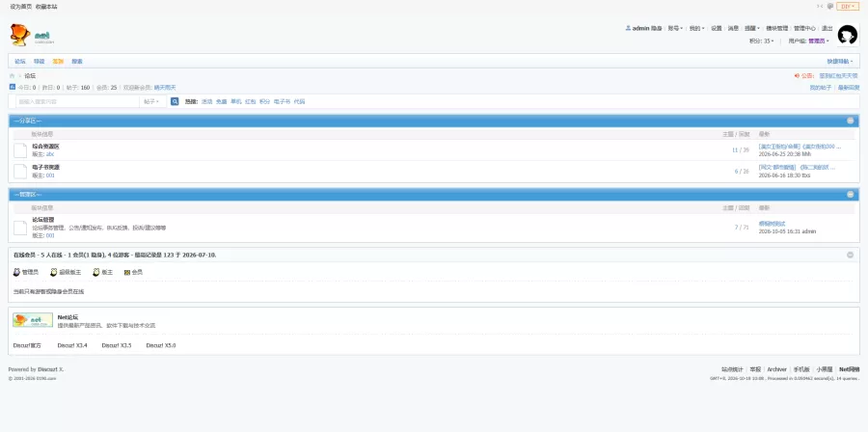The width and height of the screenshot is (868, 432).
Task: Expand the 我的 dropdown menu
Action: pos(696,28)
